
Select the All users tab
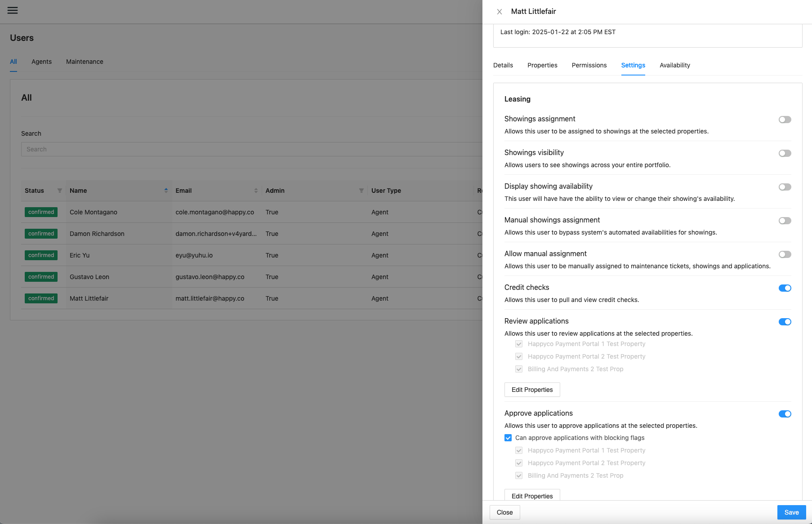(x=13, y=62)
